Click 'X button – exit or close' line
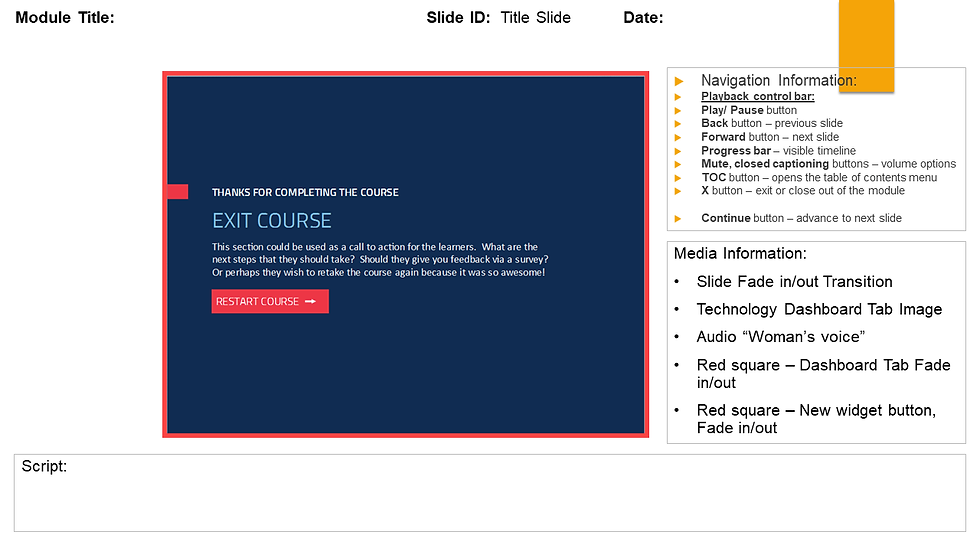 click(802, 191)
